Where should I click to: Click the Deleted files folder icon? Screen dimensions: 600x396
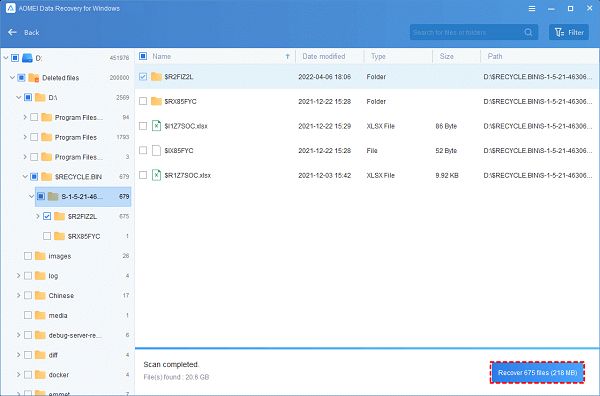point(34,78)
